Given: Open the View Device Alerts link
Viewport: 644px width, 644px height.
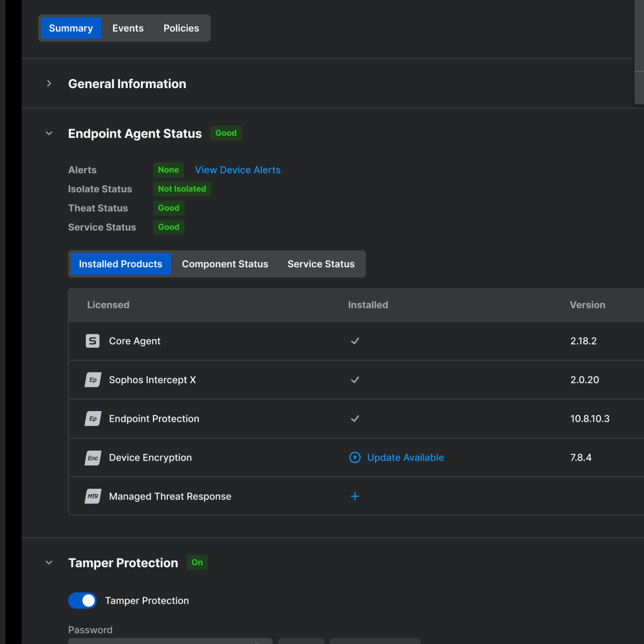Looking at the screenshot, I should [237, 170].
